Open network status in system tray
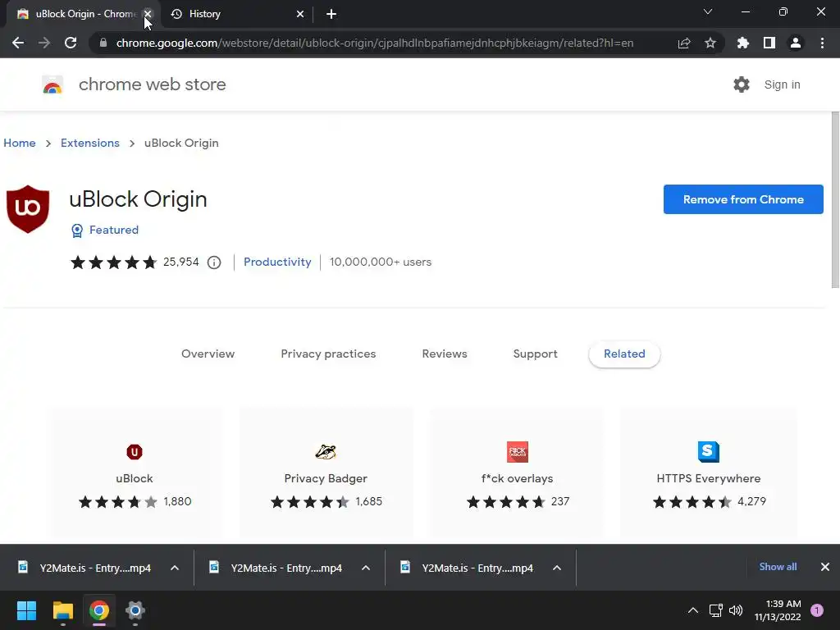Image resolution: width=840 pixels, height=630 pixels. [715, 610]
